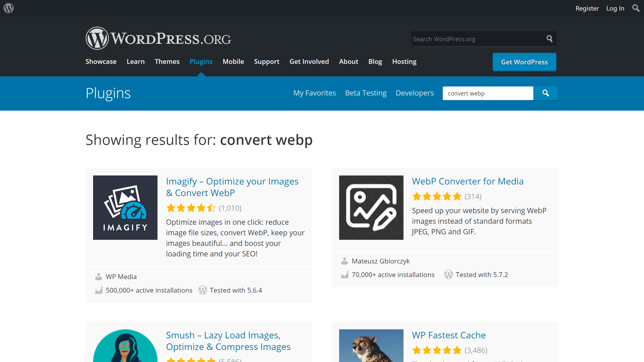Click the author icon beside Mateusz Gbiorczyk
Image resolution: width=644 pixels, height=362 pixels.
click(x=344, y=261)
